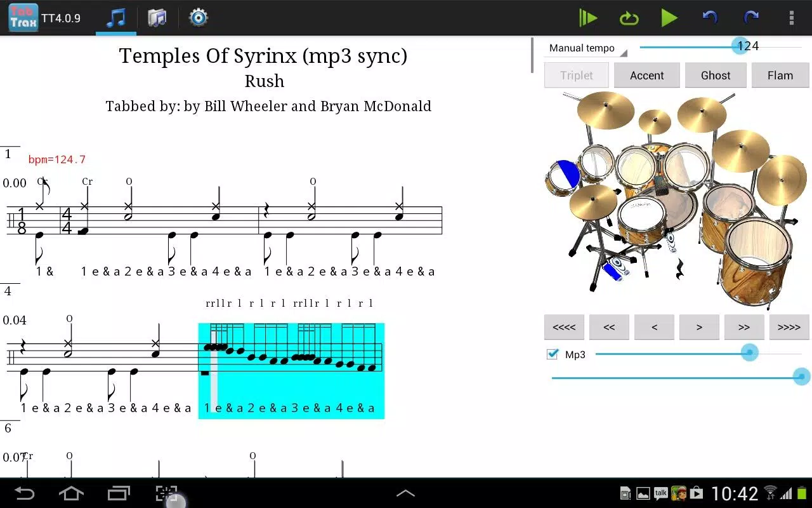Step back with << button
The height and width of the screenshot is (508, 812).
pyautogui.click(x=609, y=327)
